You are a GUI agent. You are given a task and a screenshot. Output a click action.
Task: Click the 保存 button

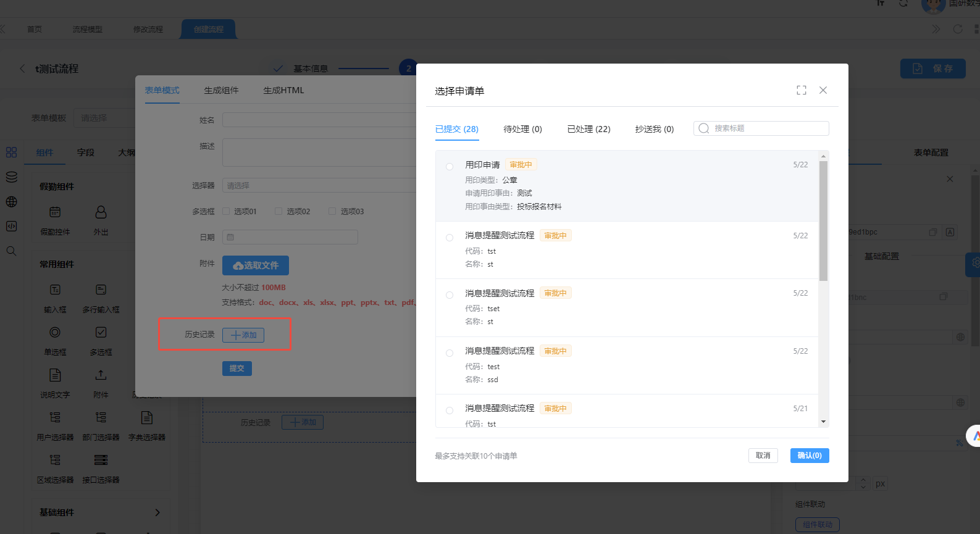[932, 69]
